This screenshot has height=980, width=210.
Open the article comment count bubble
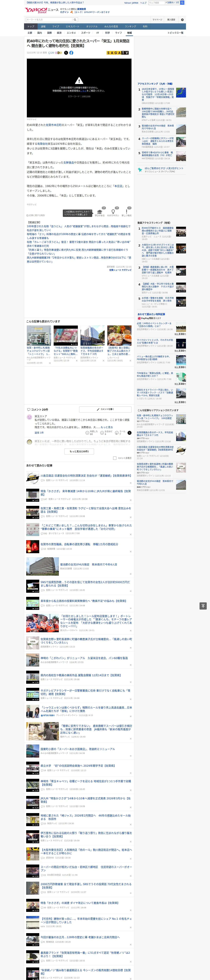(x=51, y=53)
